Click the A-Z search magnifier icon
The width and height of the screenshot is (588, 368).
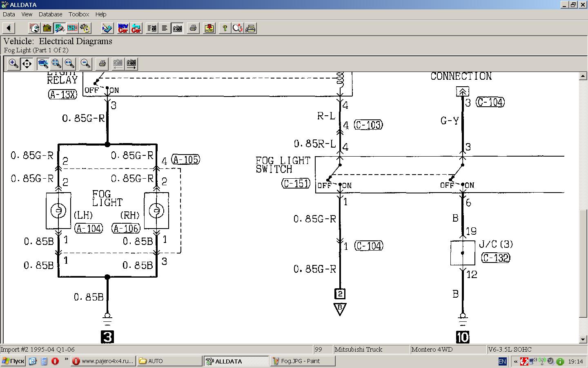tap(237, 28)
